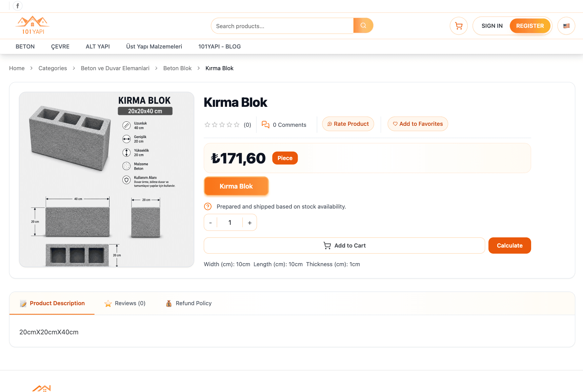583x392 pixels.
Task: Click the question mark info icon
Action: pyautogui.click(x=208, y=207)
